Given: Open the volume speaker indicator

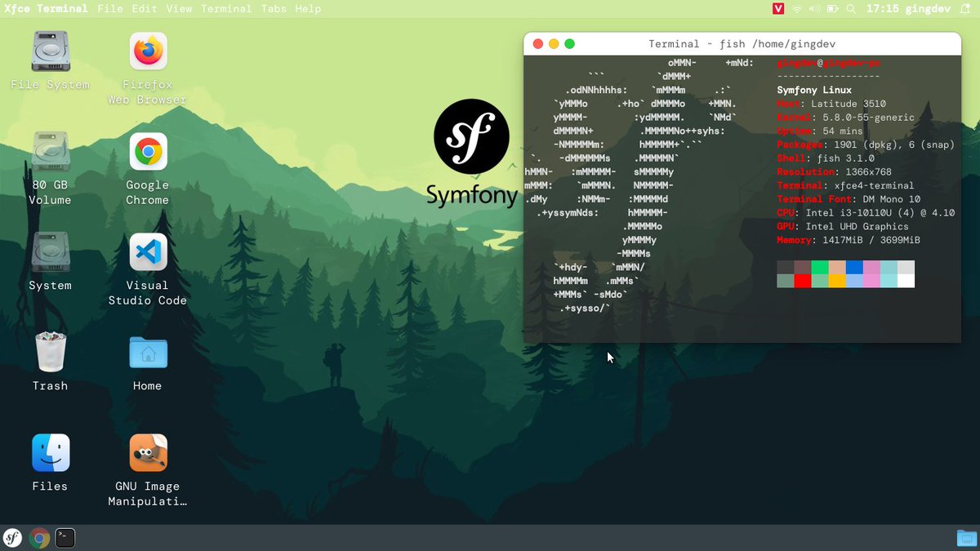Looking at the screenshot, I should (814, 9).
